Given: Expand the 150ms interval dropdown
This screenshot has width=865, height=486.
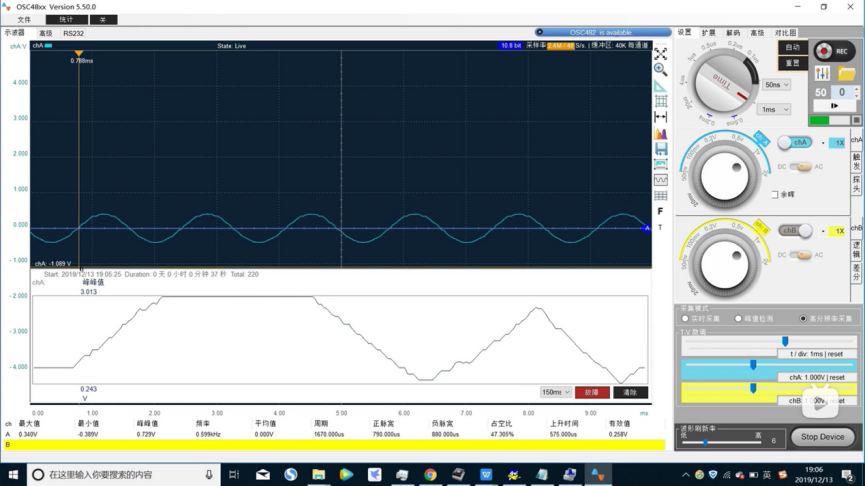Looking at the screenshot, I should 556,392.
